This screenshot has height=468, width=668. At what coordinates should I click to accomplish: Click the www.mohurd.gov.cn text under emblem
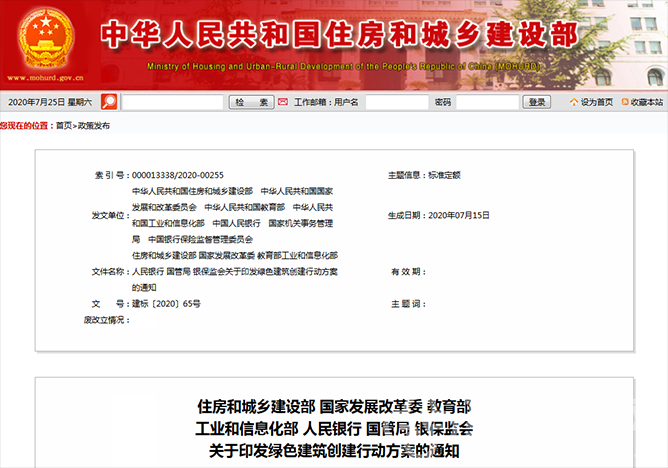pos(45,78)
